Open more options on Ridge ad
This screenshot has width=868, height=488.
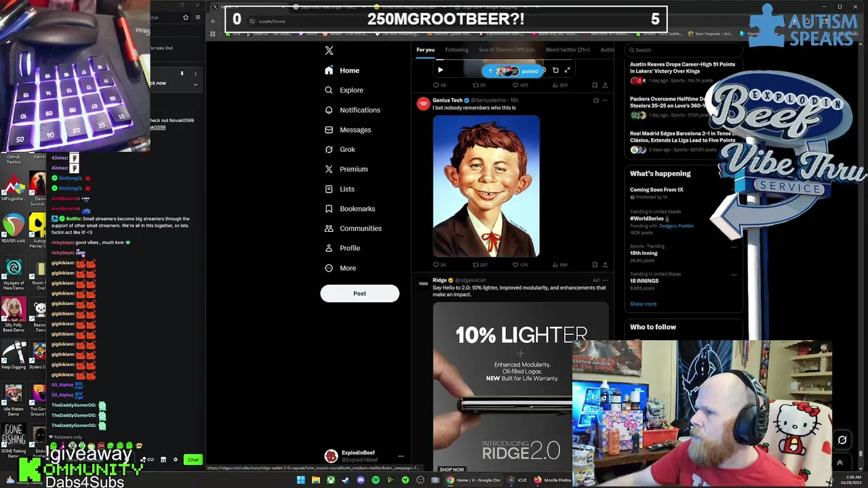pyautogui.click(x=606, y=280)
